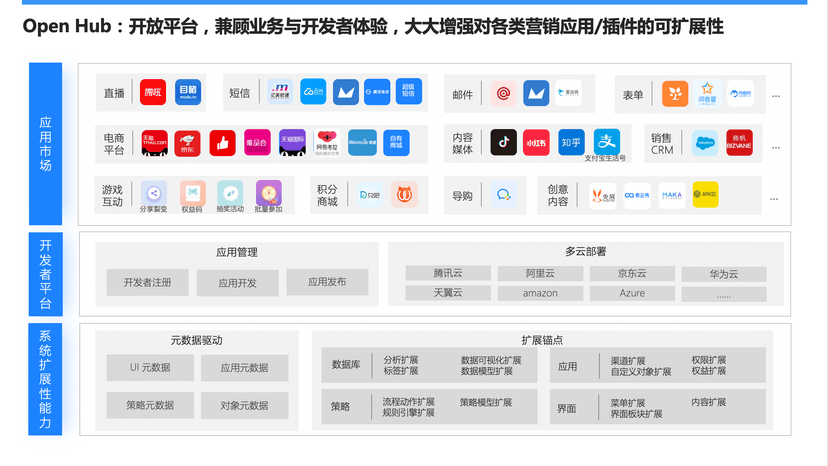Click the 兑吧 icon in 积分商城

[x=370, y=195]
